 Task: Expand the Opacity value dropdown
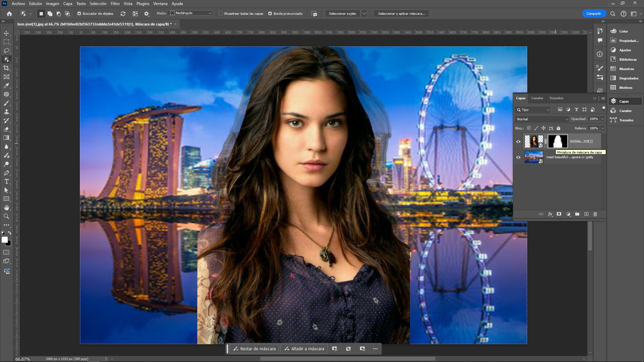click(x=602, y=119)
